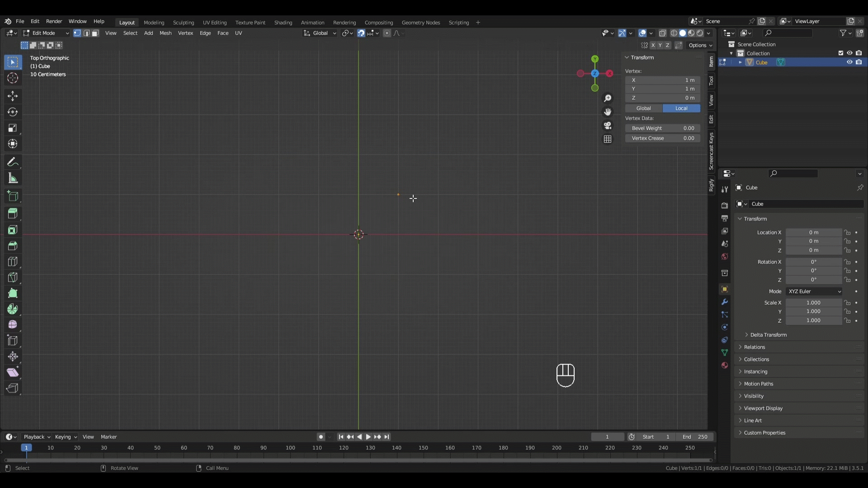Select the Add Cube tool
The height and width of the screenshot is (488, 868).
click(13, 196)
